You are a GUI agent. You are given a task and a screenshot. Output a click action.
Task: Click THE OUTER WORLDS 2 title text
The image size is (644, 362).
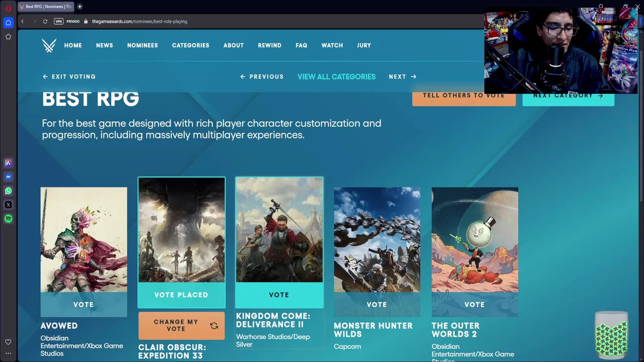[455, 330]
